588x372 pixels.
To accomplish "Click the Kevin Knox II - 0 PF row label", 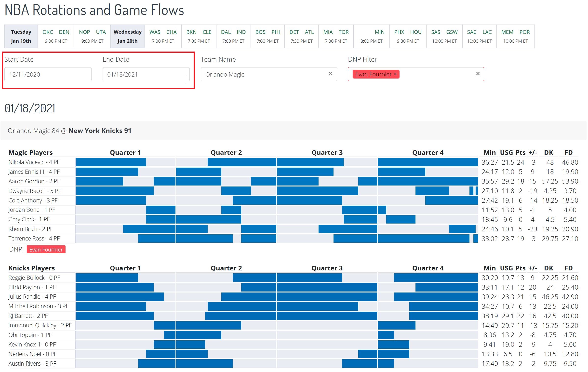I will (x=32, y=345).
